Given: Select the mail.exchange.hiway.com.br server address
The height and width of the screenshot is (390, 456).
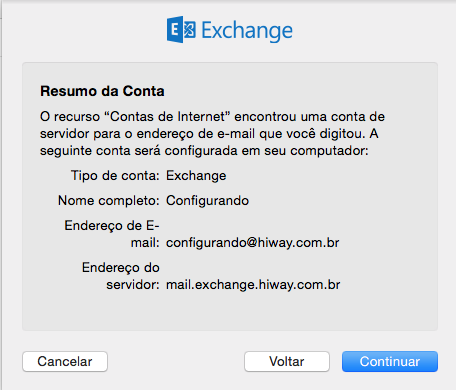Looking at the screenshot, I should [x=253, y=285].
